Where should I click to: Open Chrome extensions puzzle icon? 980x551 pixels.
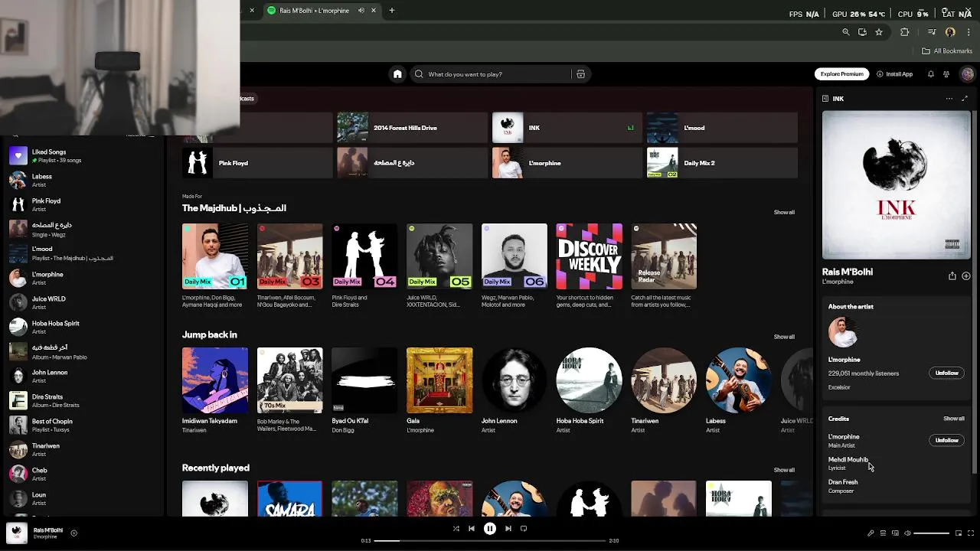[905, 32]
